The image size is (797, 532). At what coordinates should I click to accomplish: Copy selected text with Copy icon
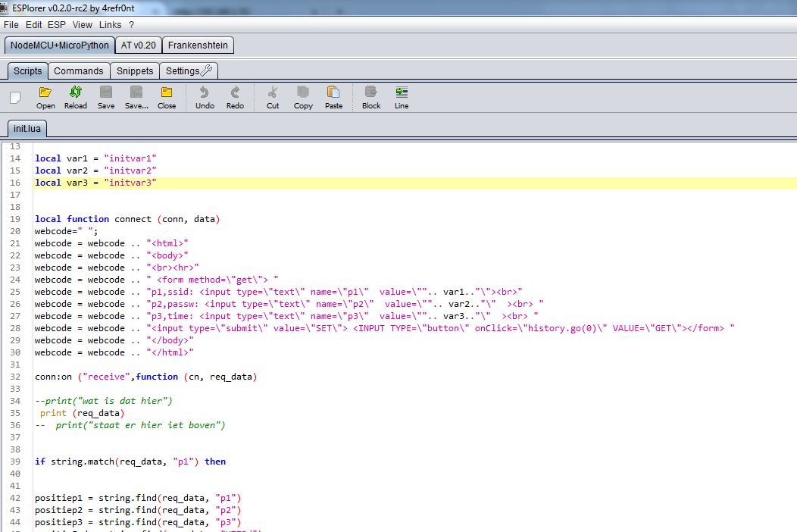(x=303, y=98)
